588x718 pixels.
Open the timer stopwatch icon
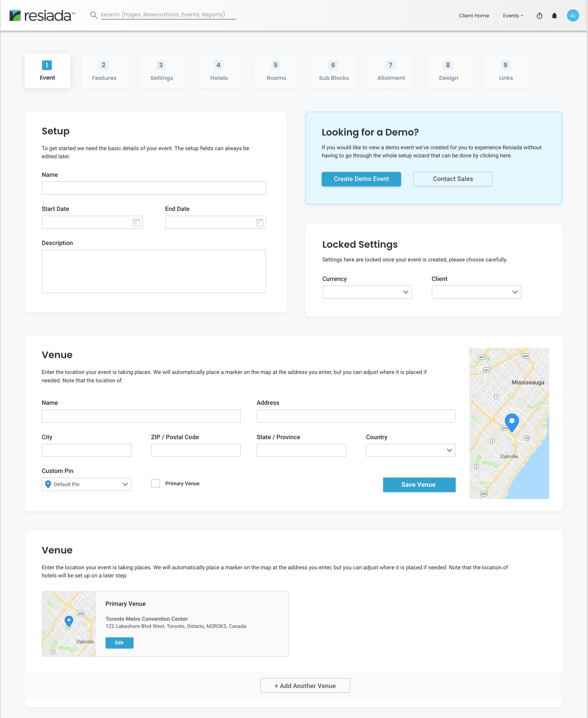click(x=539, y=16)
